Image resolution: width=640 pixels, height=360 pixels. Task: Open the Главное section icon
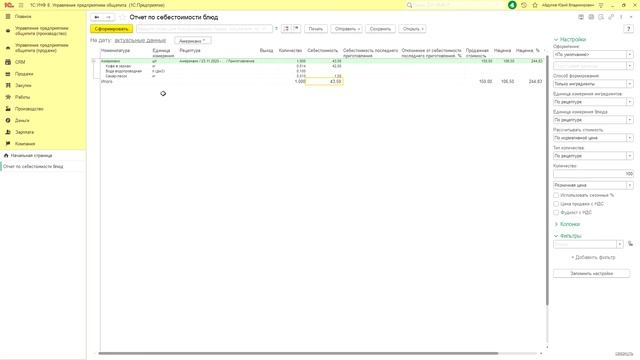pos(7,16)
